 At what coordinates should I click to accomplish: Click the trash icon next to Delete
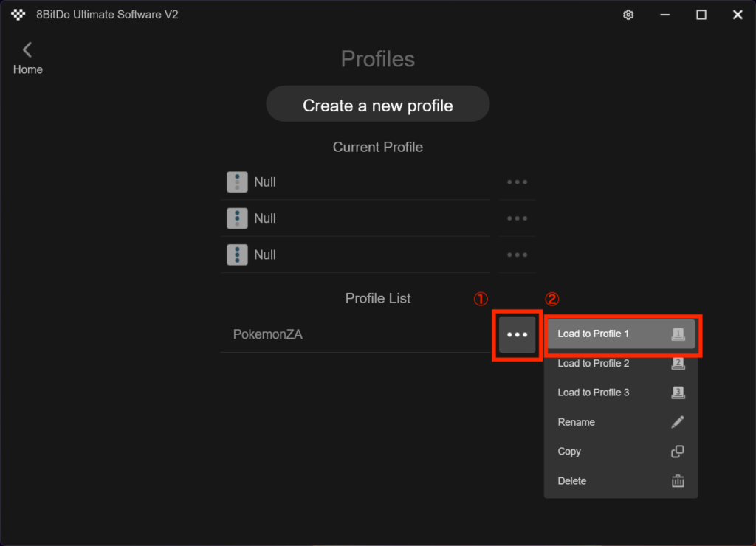677,481
